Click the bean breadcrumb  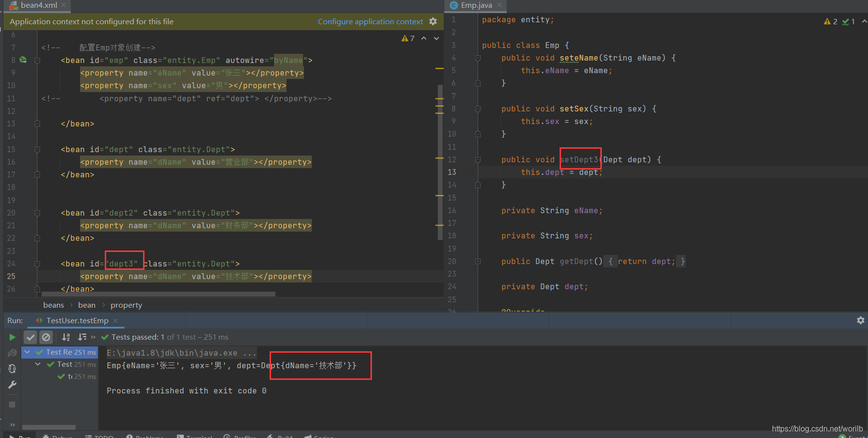[x=87, y=305]
